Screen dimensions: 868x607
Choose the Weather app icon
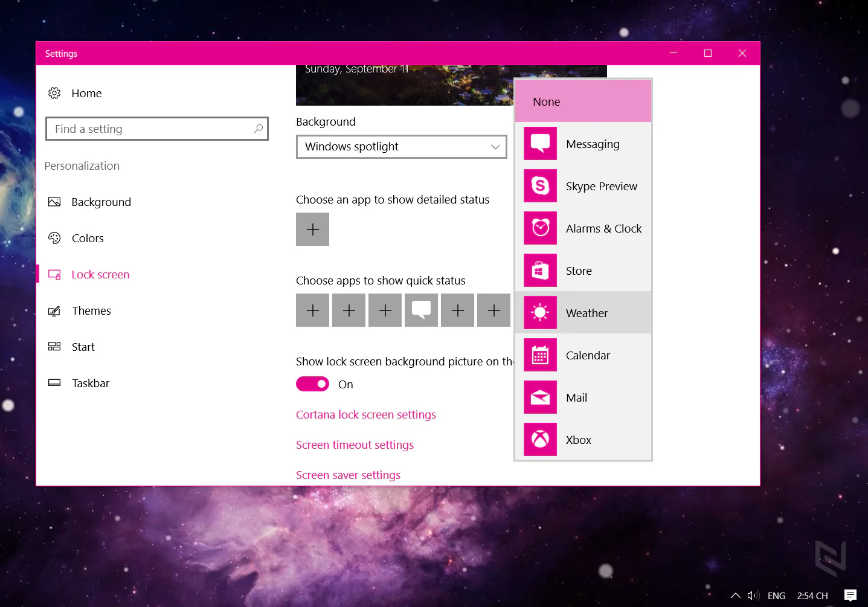coord(540,313)
